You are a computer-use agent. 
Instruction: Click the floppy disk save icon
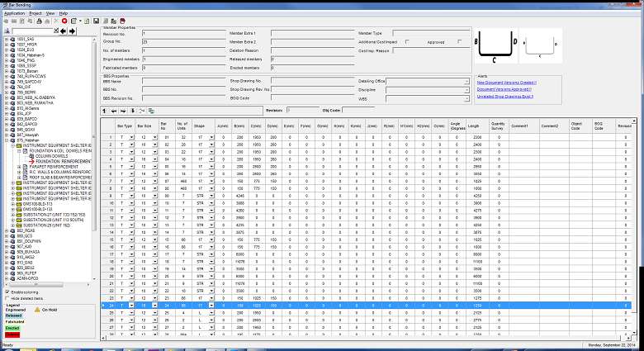(96, 21)
